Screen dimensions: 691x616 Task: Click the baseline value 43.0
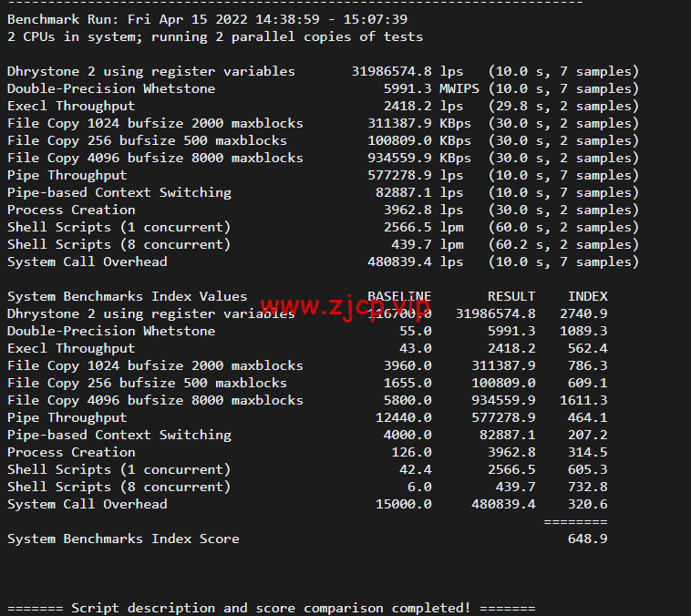point(415,348)
